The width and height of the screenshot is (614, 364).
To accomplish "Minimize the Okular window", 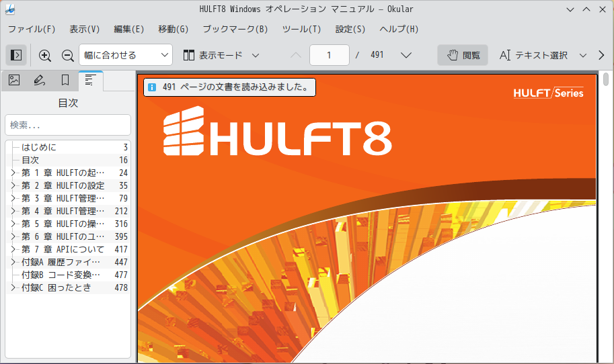I will tap(570, 9).
